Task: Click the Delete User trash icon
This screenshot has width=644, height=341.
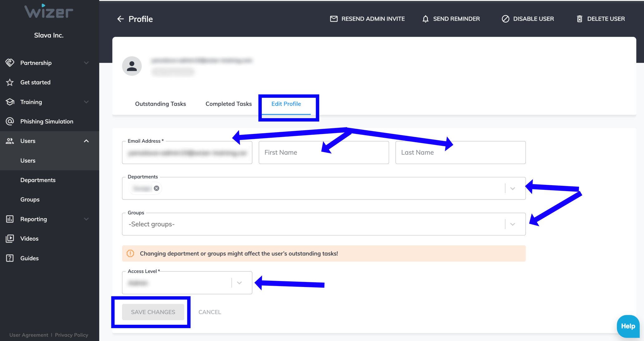Action: [579, 19]
